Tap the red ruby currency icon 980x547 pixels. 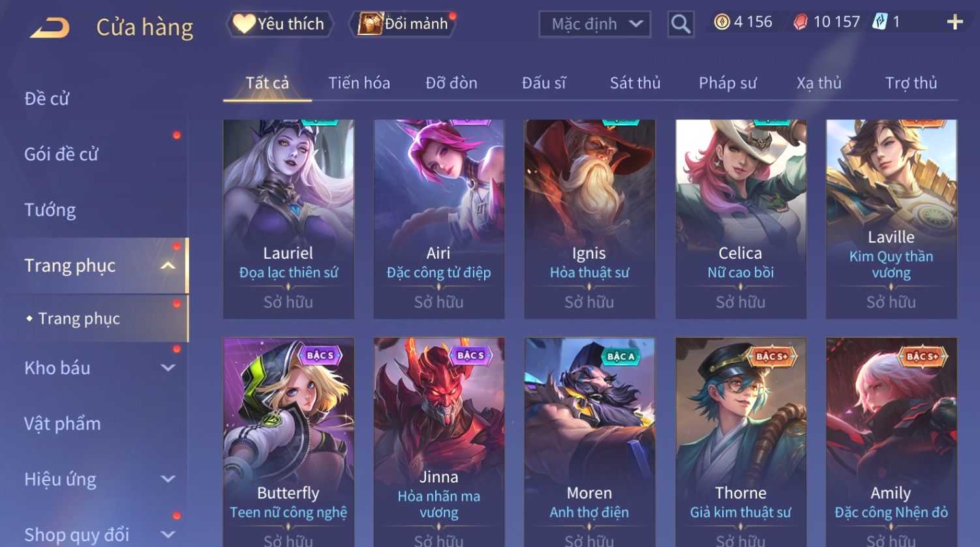(x=801, y=23)
